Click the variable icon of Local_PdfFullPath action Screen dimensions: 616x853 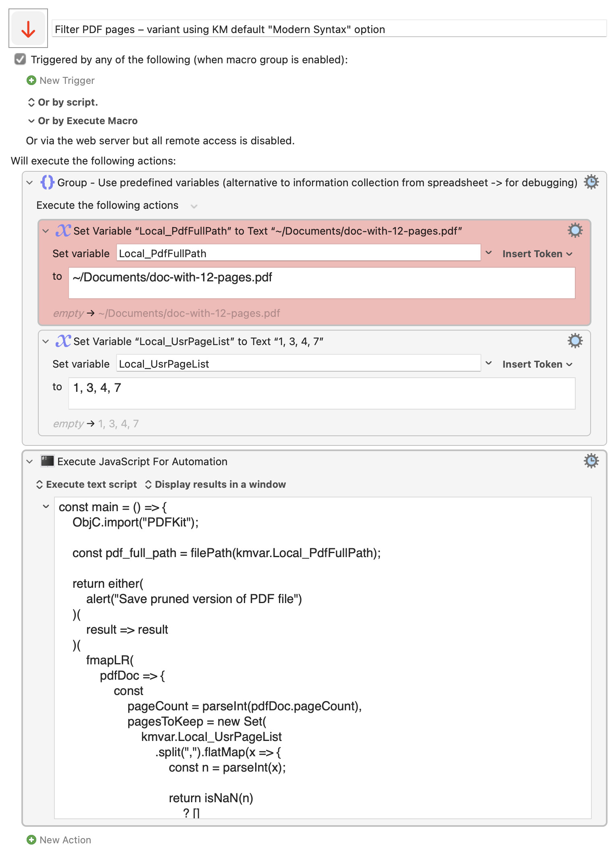[63, 231]
